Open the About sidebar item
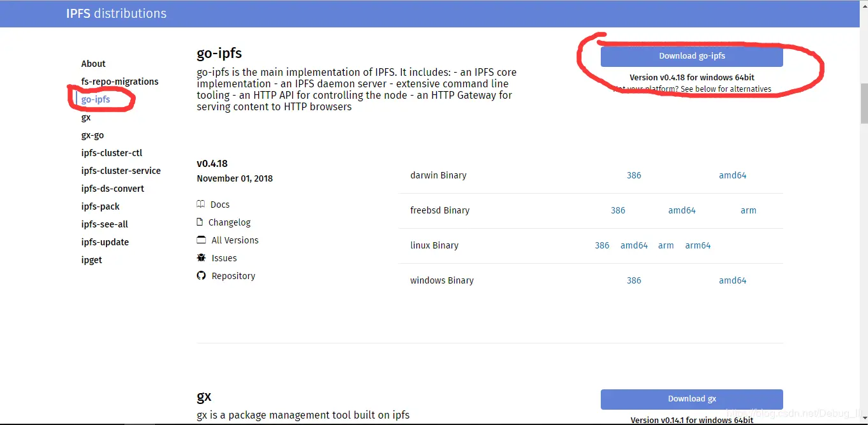This screenshot has height=425, width=868. pyautogui.click(x=93, y=64)
